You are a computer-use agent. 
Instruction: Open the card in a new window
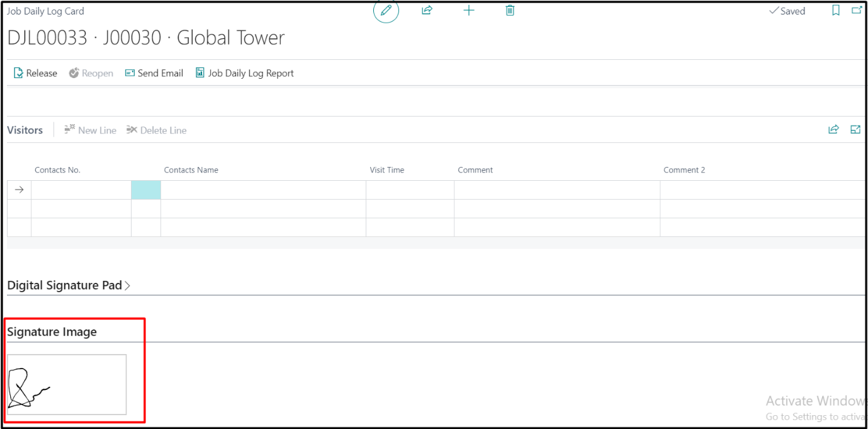pyautogui.click(x=857, y=9)
